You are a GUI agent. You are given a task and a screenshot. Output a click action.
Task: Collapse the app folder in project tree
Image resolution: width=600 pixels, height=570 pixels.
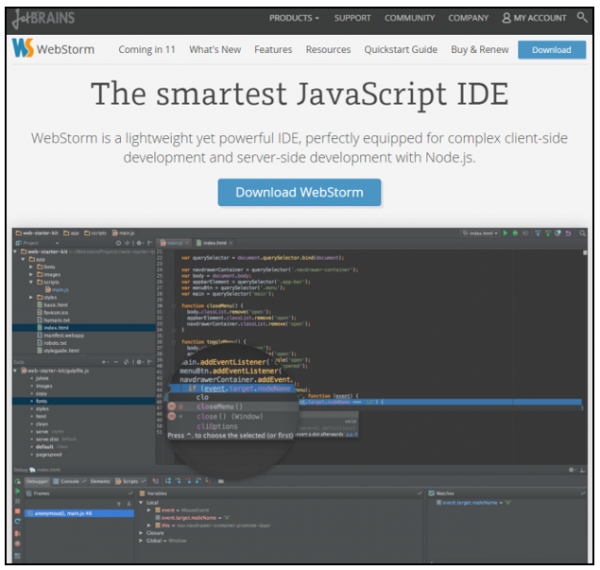click(23, 259)
